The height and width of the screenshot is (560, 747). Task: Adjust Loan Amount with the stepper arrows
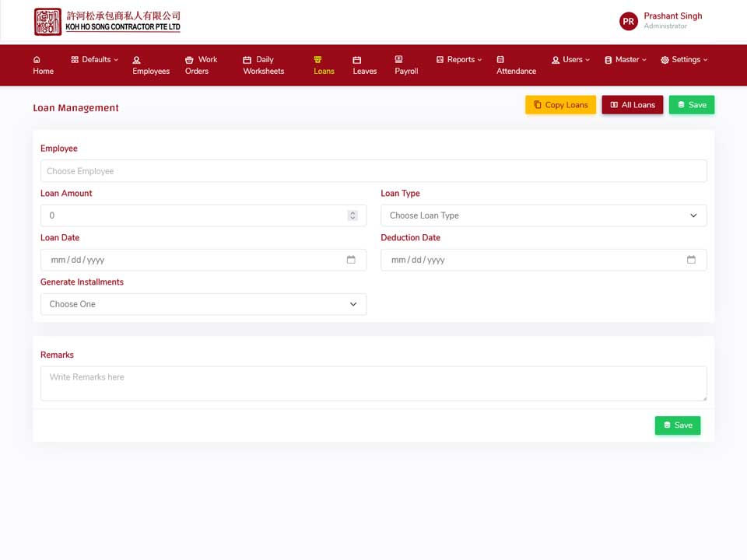(352, 215)
